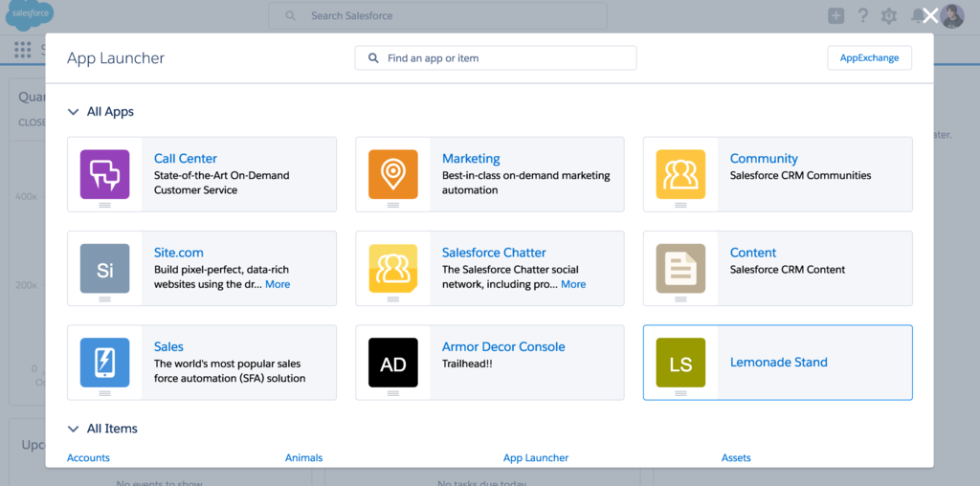Grab the drag handle under Sales icon
Image resolution: width=980 pixels, height=486 pixels.
(x=105, y=393)
